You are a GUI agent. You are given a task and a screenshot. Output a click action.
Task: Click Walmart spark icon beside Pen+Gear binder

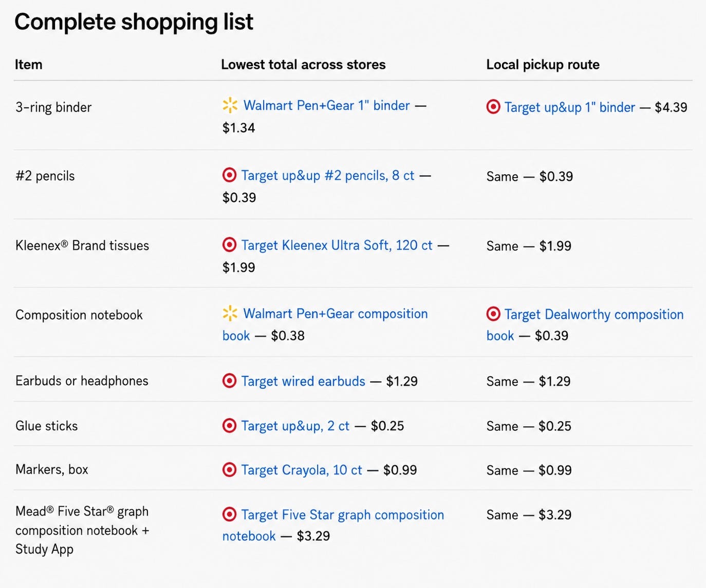tap(230, 105)
